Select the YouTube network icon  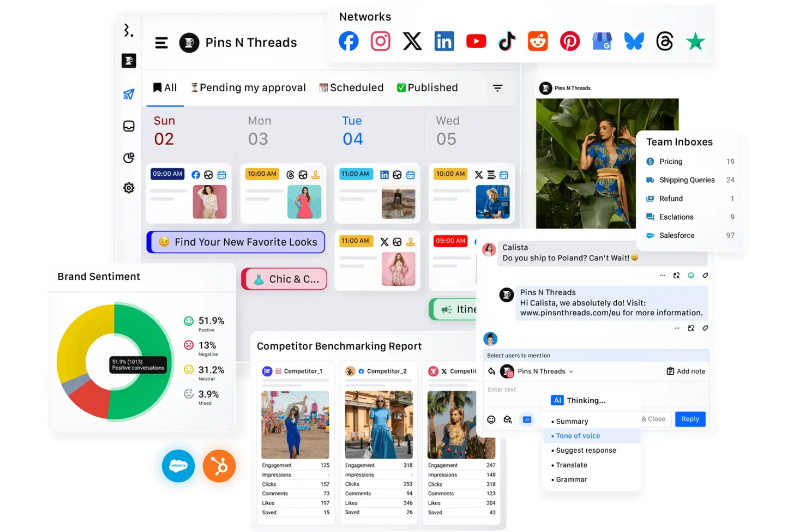click(476, 41)
